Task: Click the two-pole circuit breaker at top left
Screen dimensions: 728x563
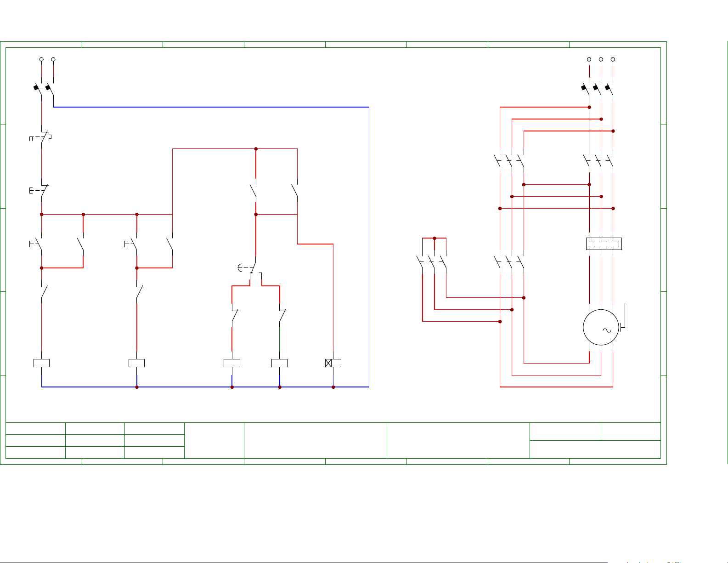Action: click(45, 87)
